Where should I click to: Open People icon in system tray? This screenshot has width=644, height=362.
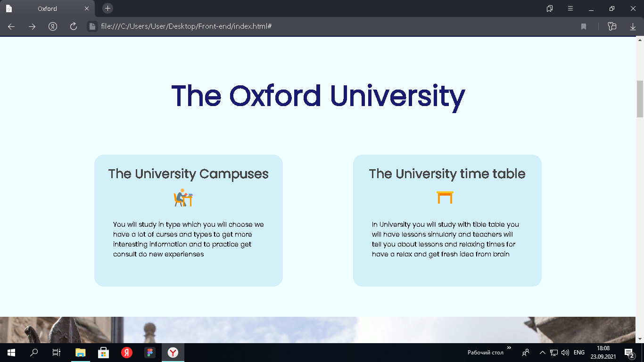(x=526, y=353)
